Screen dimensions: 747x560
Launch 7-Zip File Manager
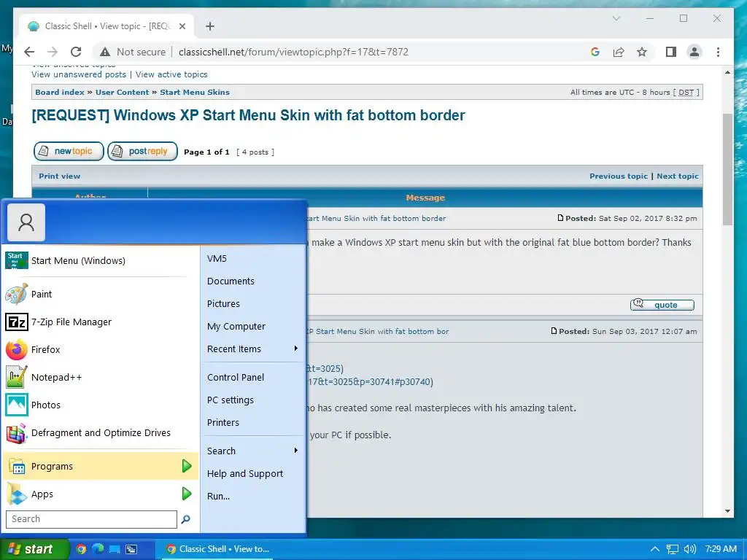pyautogui.click(x=100, y=322)
